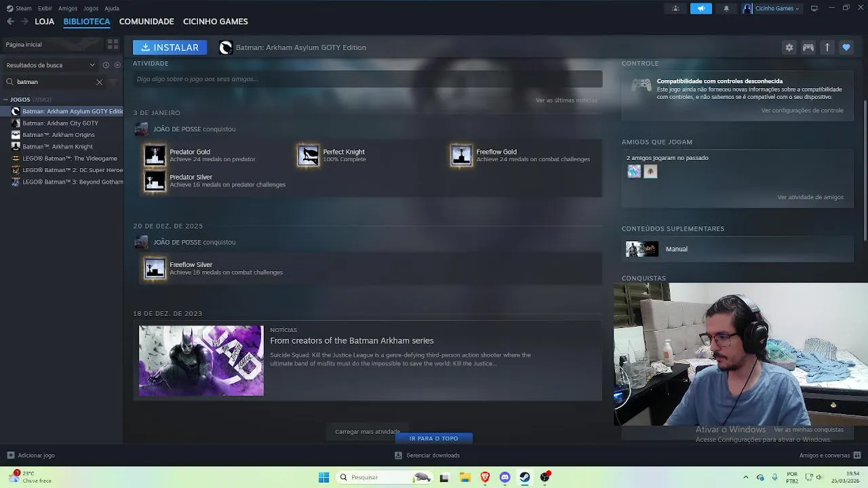Click the second friend avatar in Amigos que jogam
This screenshot has width=868, height=488.
coord(650,171)
